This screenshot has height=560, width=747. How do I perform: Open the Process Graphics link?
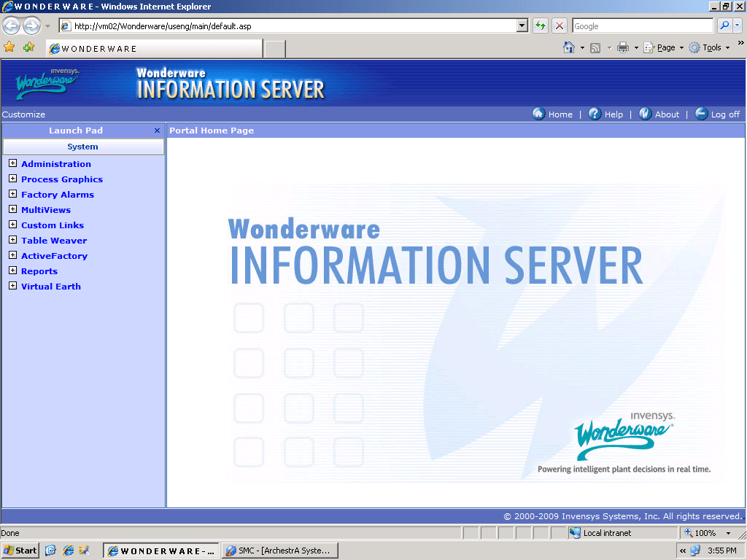point(62,179)
